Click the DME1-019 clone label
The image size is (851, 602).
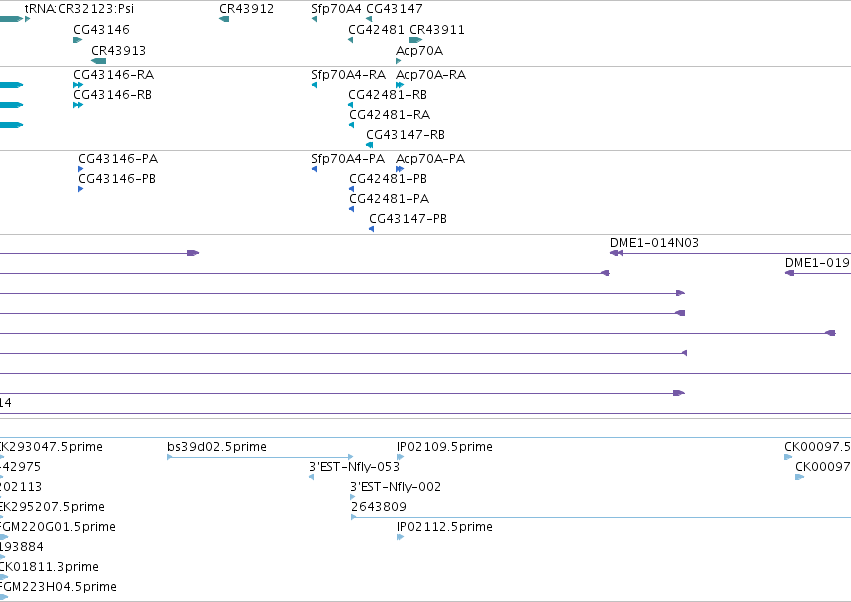click(817, 263)
